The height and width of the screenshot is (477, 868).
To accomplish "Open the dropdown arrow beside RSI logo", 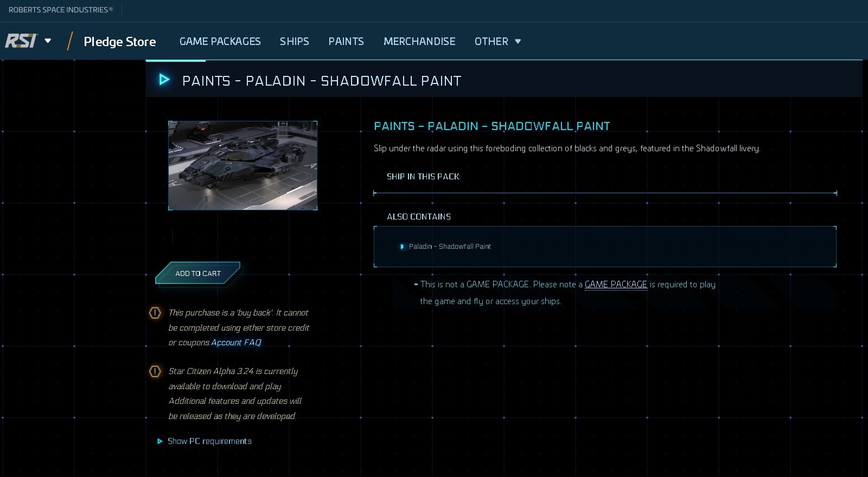I will (48, 41).
